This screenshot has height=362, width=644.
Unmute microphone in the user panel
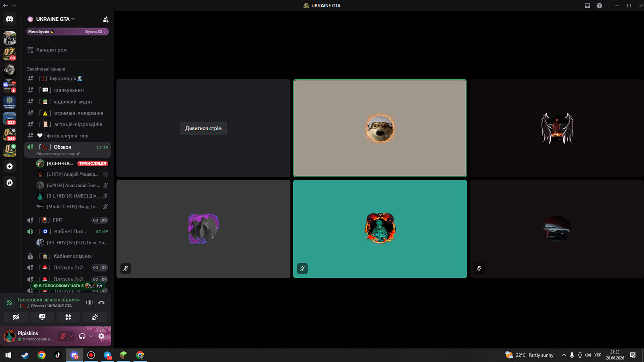point(63,336)
